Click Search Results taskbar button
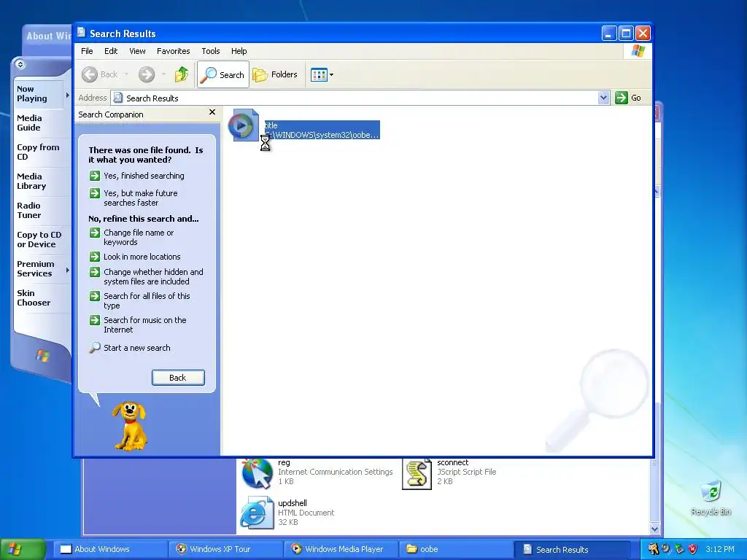Screen dimensions: 747x560 coord(572,549)
